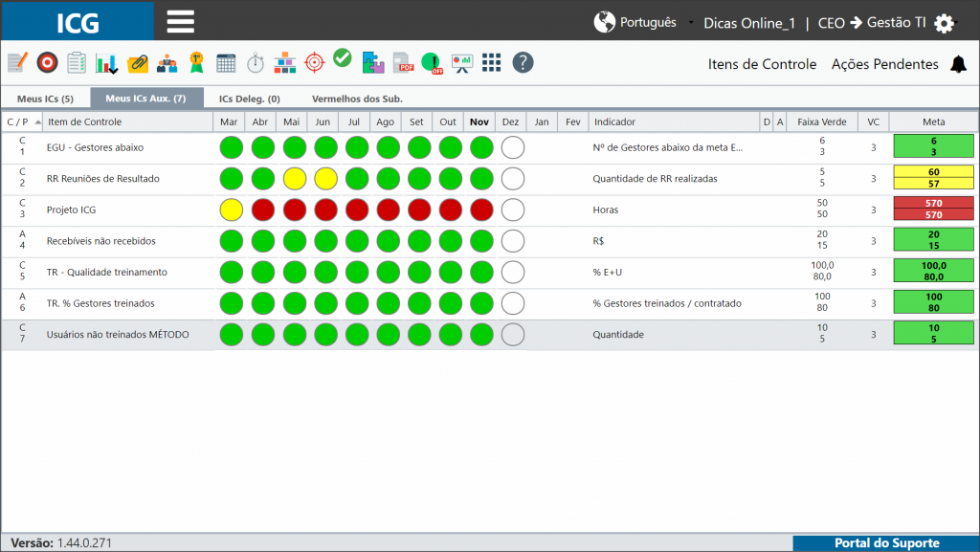The height and width of the screenshot is (552, 980).
Task: Click green meta swatch for EGU row
Action: point(933,146)
